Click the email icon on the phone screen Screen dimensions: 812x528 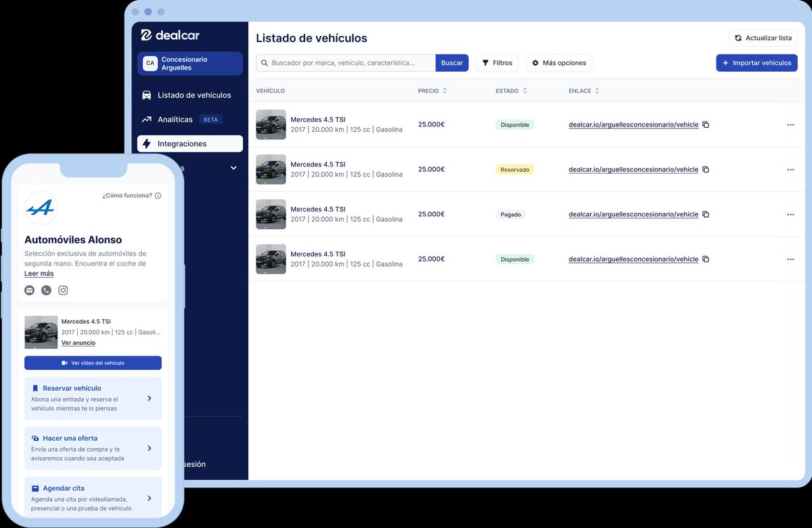tap(29, 290)
